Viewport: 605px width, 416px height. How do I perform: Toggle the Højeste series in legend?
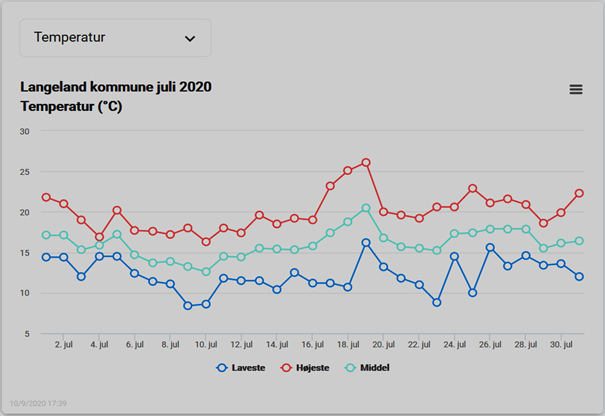[305, 368]
